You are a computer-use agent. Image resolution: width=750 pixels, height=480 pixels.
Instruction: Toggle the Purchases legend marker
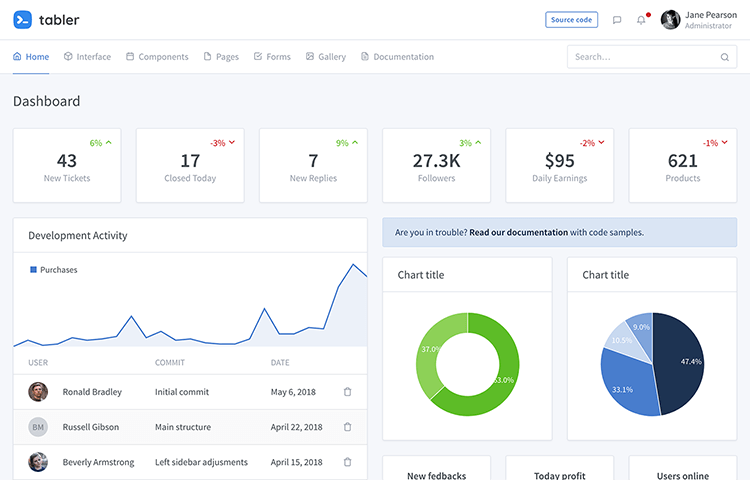point(33,270)
